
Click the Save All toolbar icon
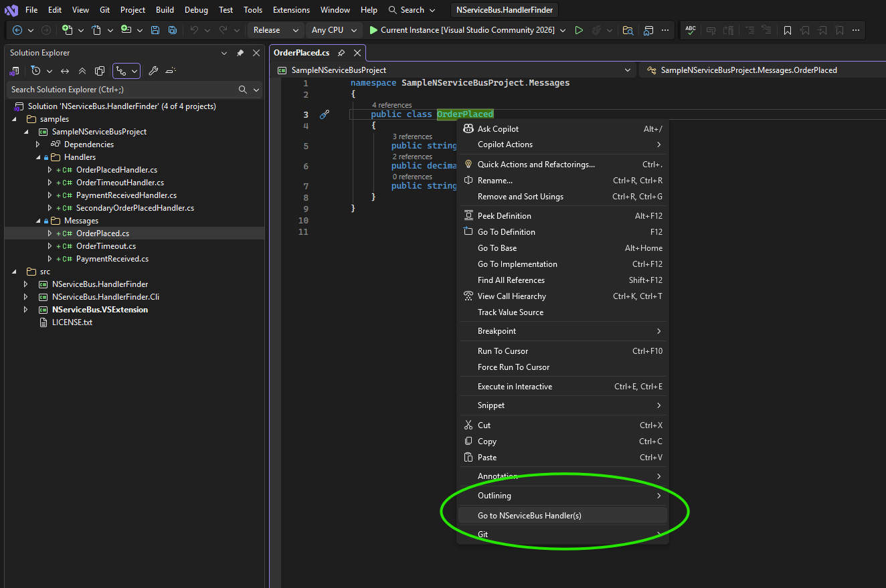pyautogui.click(x=173, y=30)
